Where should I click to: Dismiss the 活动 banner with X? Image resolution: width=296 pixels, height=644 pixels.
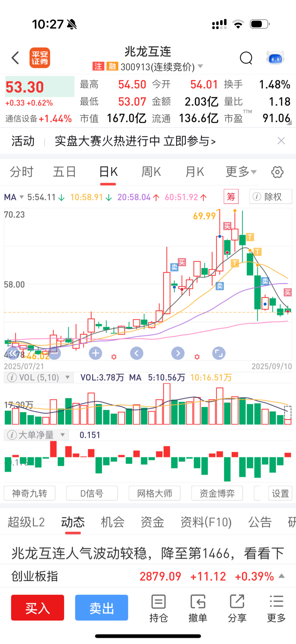(x=281, y=141)
